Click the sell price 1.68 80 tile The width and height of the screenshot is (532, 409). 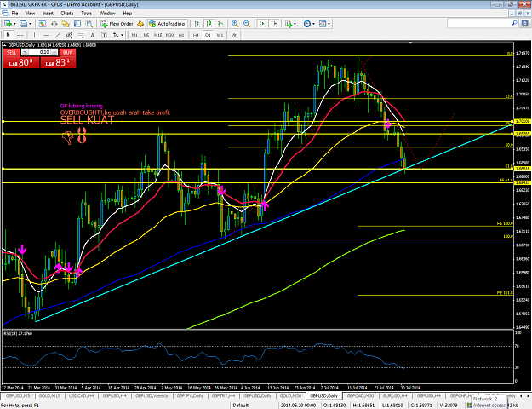pos(21,62)
